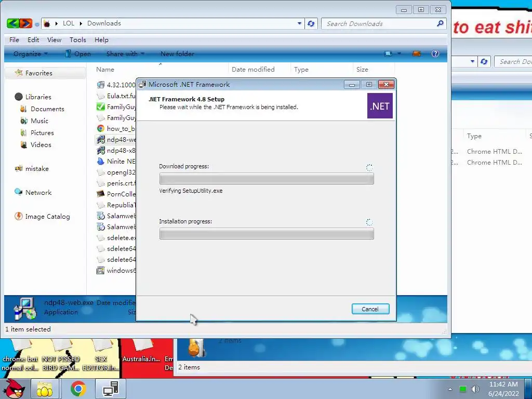Click the Downloads breadcrumb in the address bar
The image size is (532, 399).
pos(104,23)
